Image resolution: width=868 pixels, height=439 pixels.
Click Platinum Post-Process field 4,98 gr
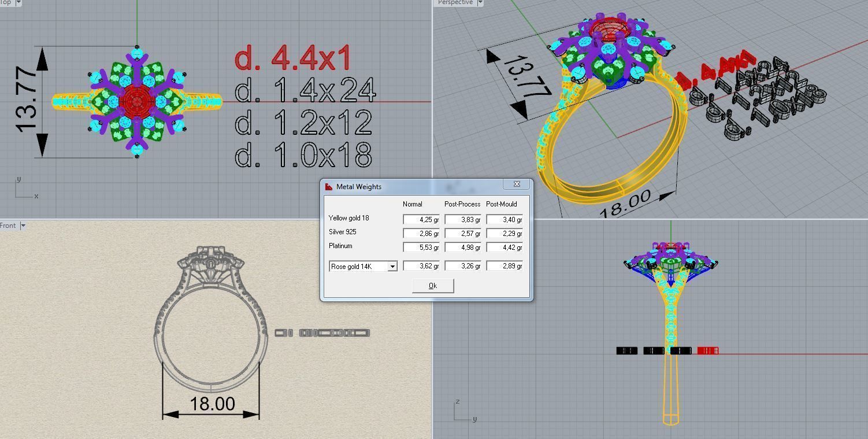tap(463, 247)
